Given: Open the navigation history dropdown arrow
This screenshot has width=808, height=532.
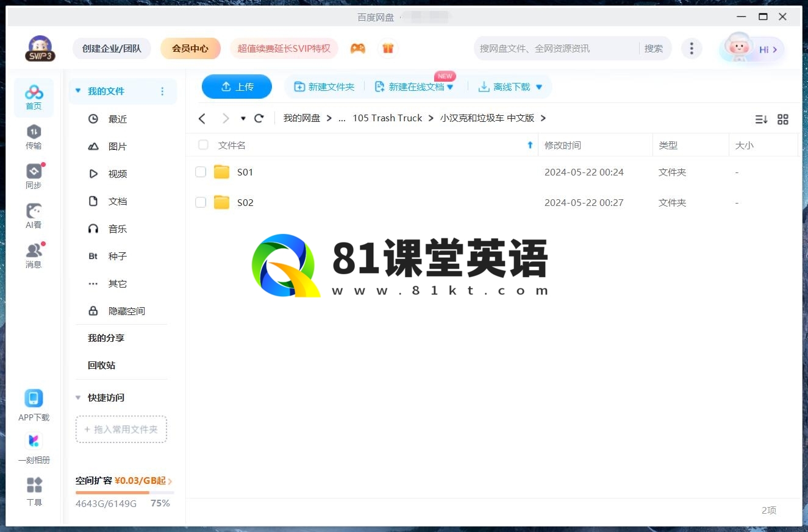Looking at the screenshot, I should [243, 118].
